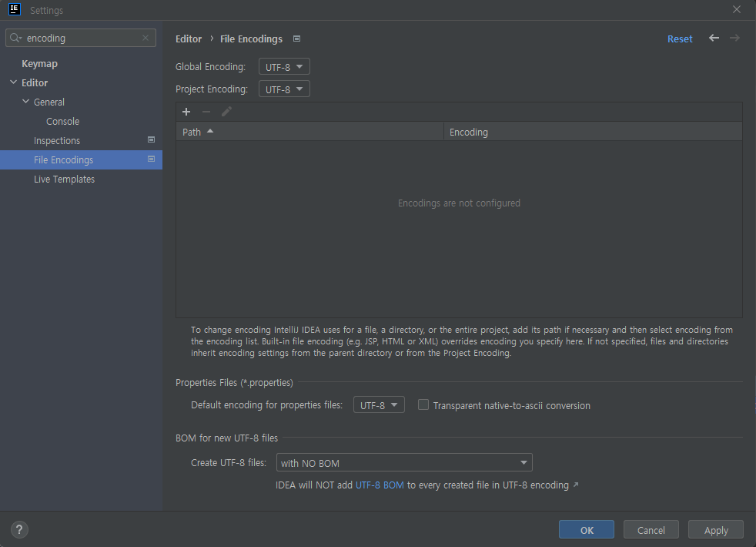The height and width of the screenshot is (547, 756).
Task: Click the OK button
Action: tap(587, 529)
